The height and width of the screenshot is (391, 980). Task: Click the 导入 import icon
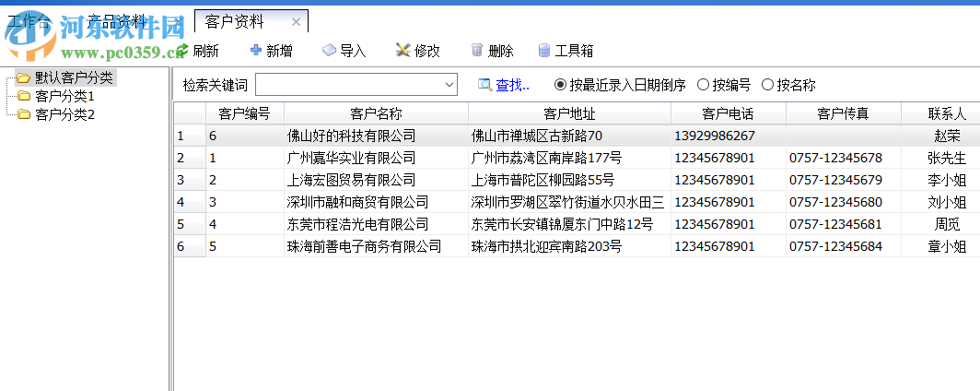[x=329, y=51]
